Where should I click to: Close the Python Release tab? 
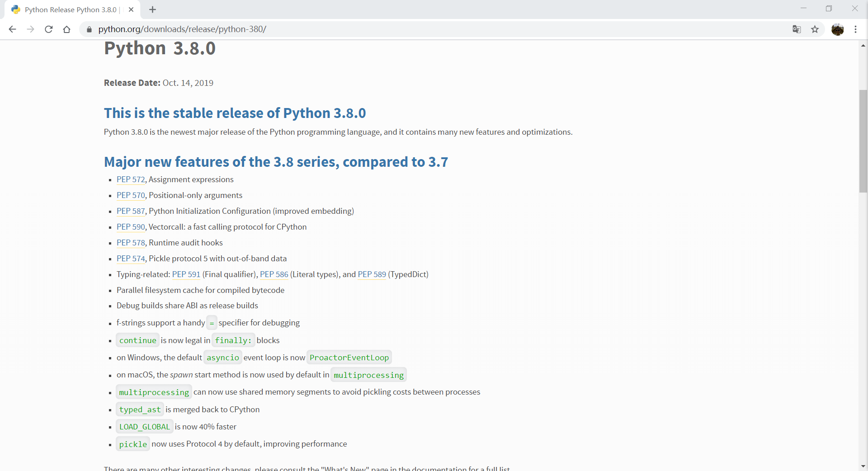[131, 9]
